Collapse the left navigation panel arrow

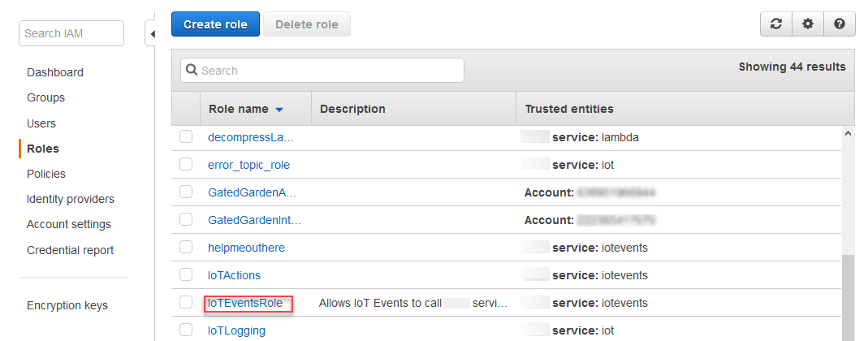point(152,35)
